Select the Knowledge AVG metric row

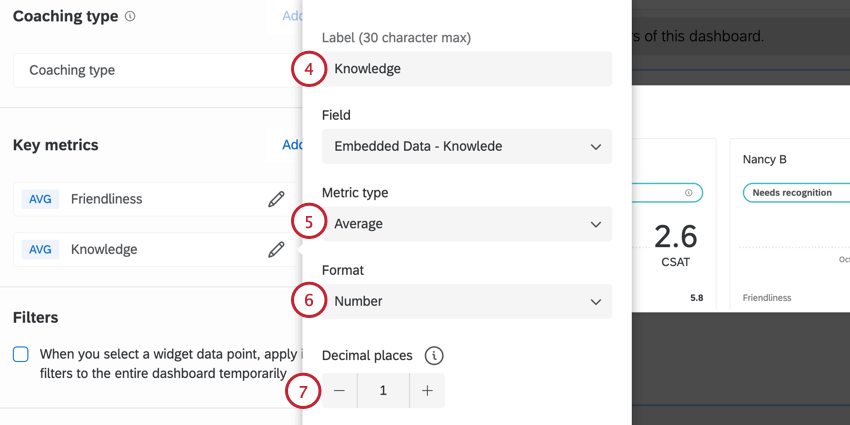(x=140, y=249)
